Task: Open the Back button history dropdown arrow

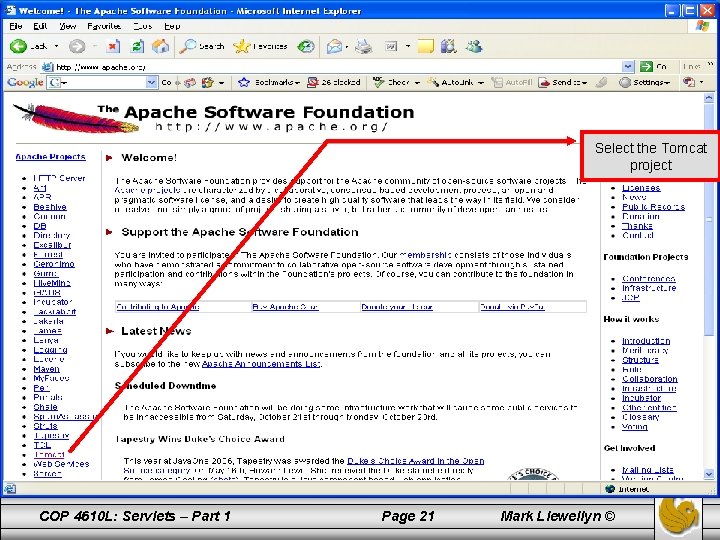Action: [x=56, y=46]
